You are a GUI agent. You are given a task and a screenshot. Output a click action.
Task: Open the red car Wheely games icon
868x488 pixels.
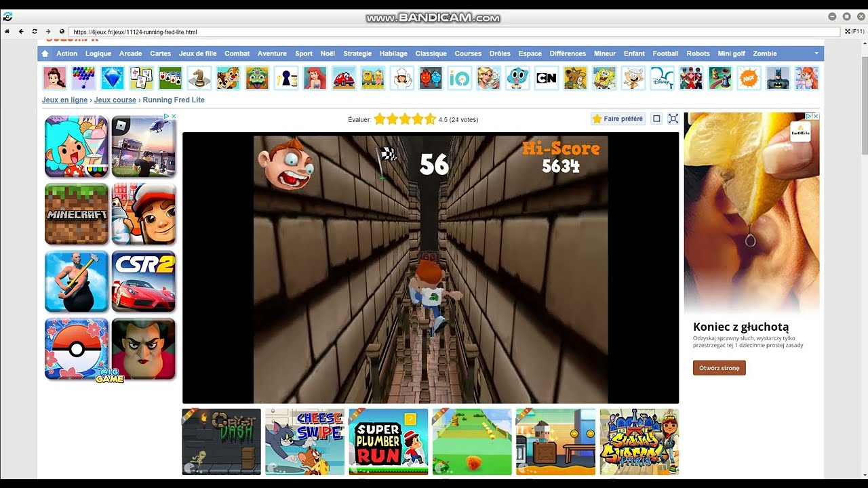coord(344,78)
